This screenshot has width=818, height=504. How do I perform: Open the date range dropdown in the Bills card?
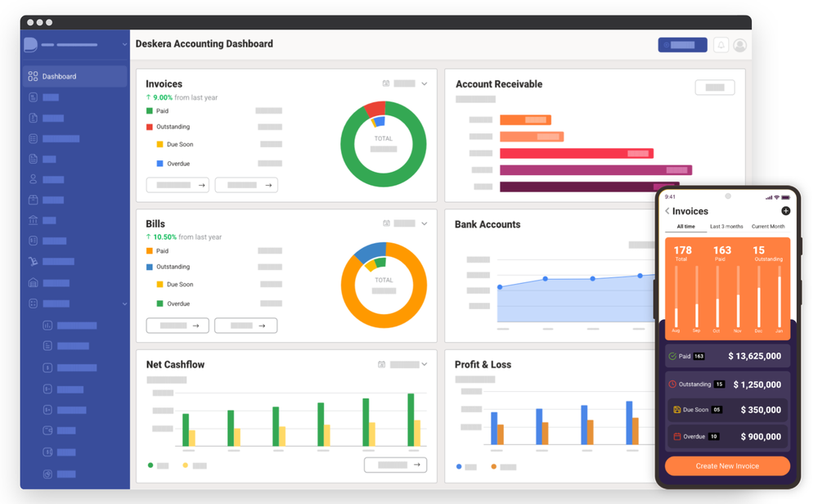click(x=411, y=223)
